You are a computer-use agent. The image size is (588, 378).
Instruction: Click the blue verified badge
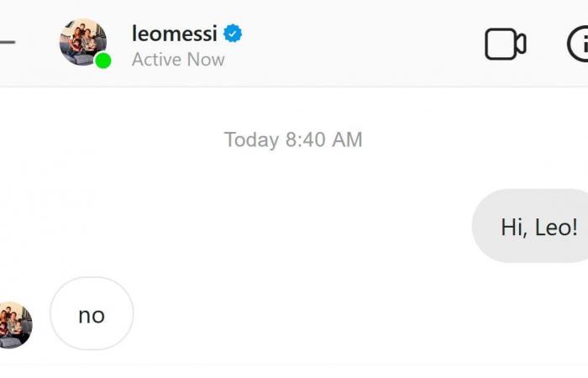233,34
